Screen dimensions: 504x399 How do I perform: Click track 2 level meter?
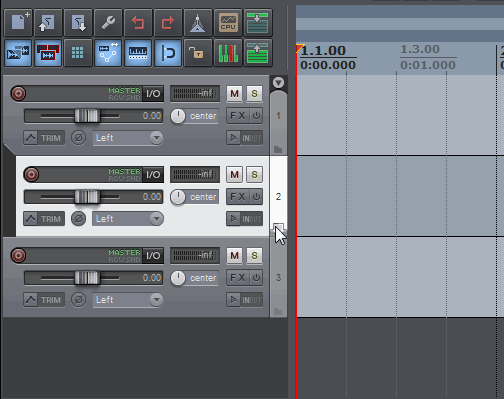click(195, 174)
